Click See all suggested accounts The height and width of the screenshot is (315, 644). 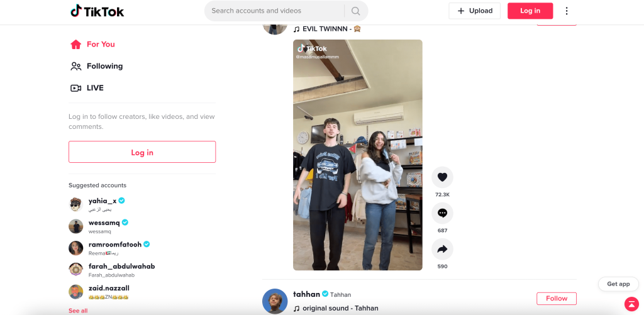coord(78,311)
